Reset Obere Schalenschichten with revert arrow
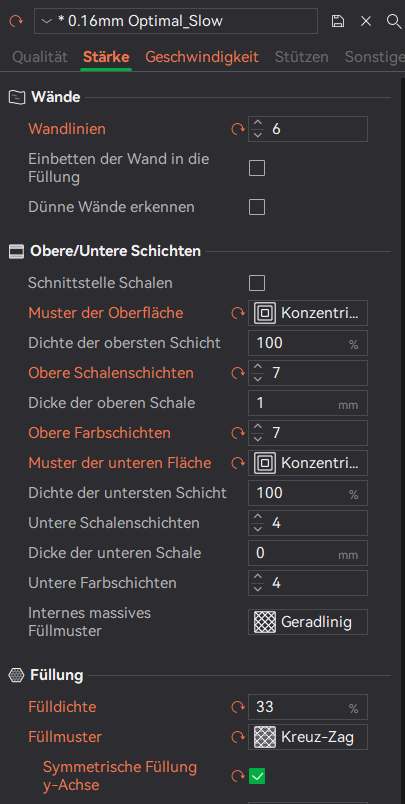This screenshot has height=804, width=405. (x=238, y=373)
